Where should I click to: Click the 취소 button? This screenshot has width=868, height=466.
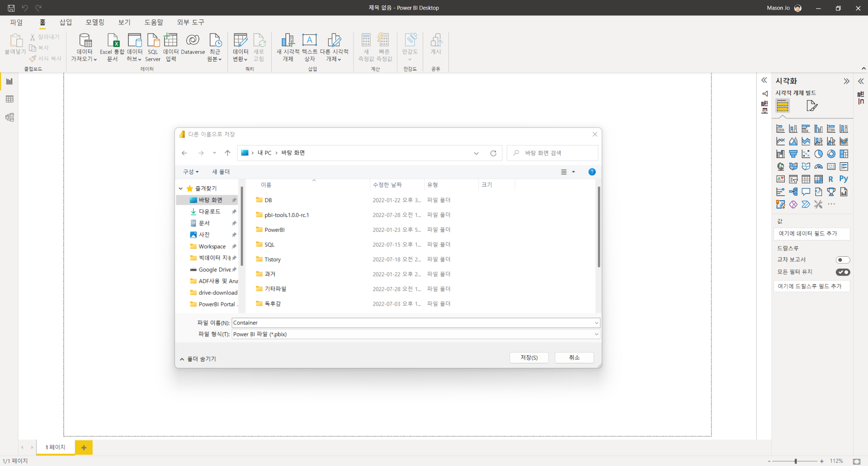point(574,358)
